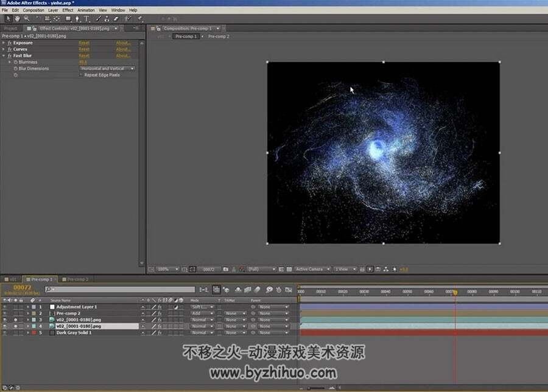
Task: Toggle visibility of Dark Gray Solid 1
Action: (x=4, y=332)
